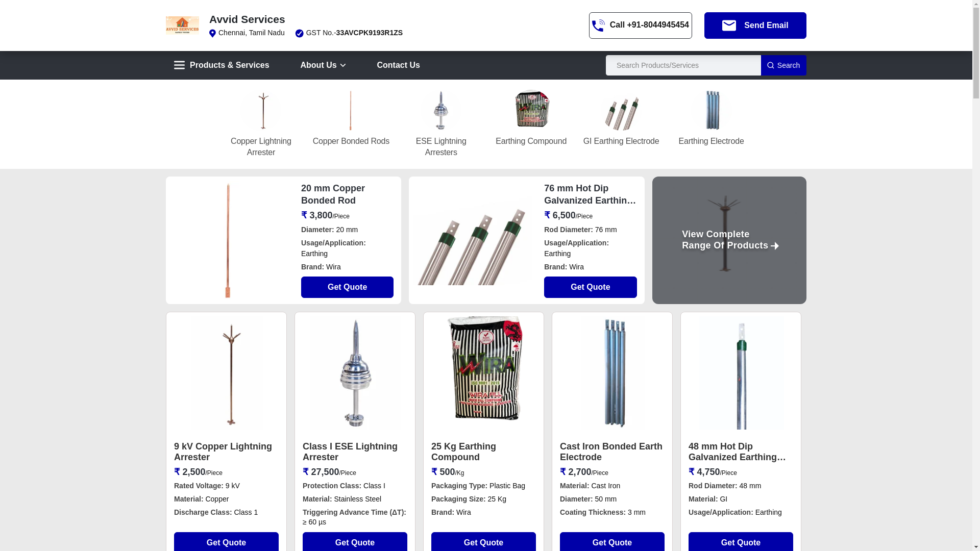Click the phone call icon

tap(598, 26)
